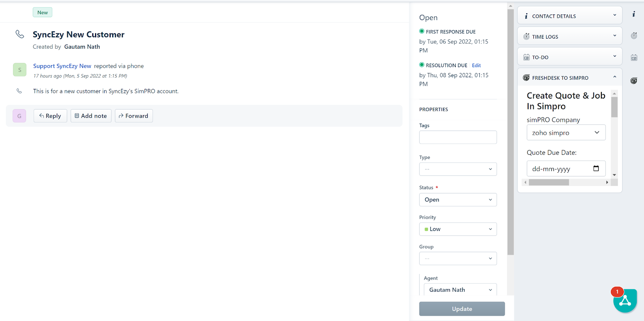This screenshot has width=644, height=321.
Task: Click the SyncEzy New Customer ticket title
Action: 78,35
